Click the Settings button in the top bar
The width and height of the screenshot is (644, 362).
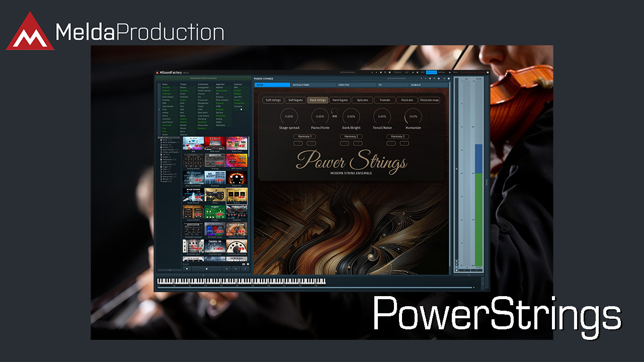441,72
